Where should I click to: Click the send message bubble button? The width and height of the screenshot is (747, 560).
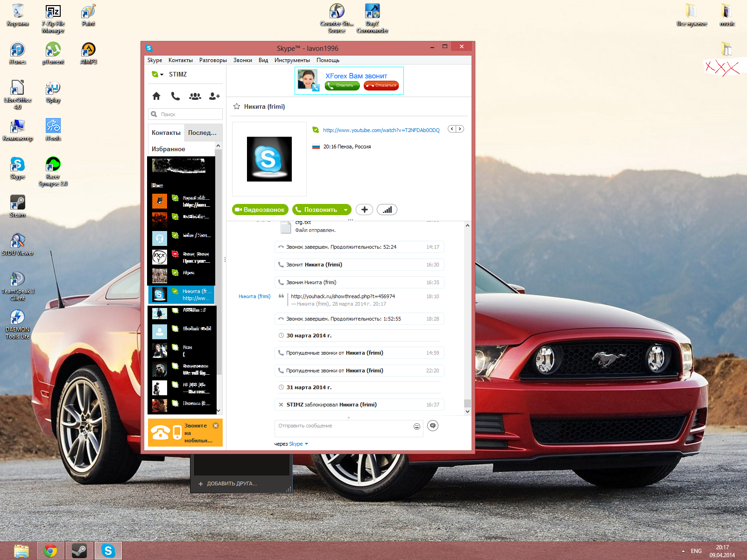click(433, 426)
